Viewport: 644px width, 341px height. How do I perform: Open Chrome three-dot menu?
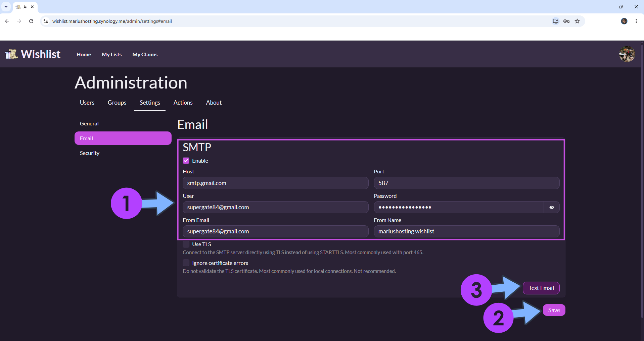636,21
